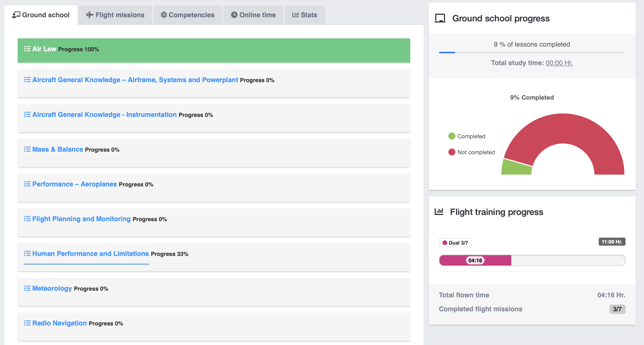644x345 pixels.
Task: Click the pink 04:16 dual flight progress bar
Action: pyautogui.click(x=475, y=260)
